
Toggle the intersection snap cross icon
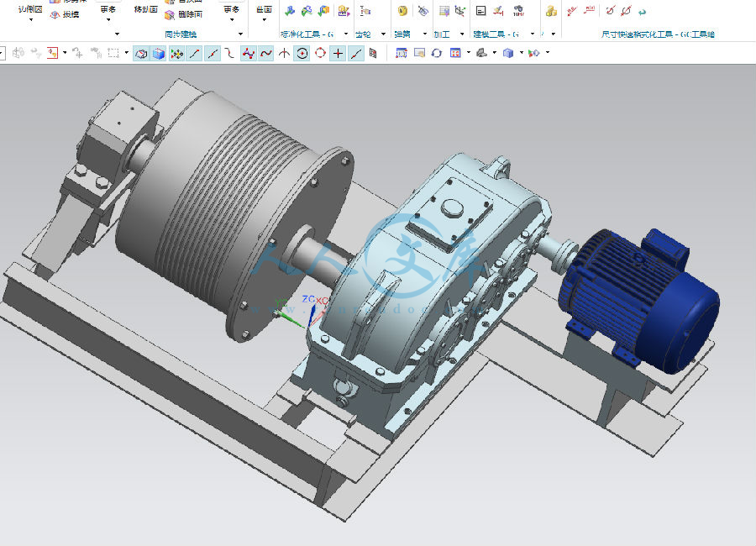pos(338,53)
